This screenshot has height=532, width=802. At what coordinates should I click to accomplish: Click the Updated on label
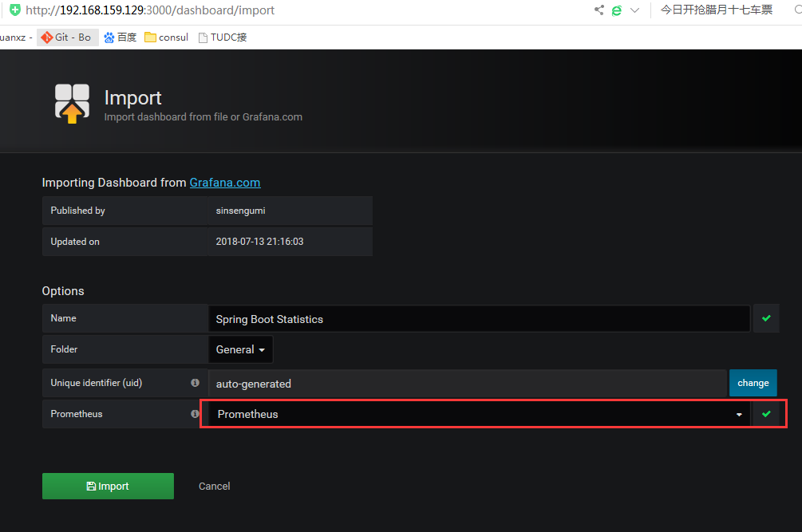(75, 242)
